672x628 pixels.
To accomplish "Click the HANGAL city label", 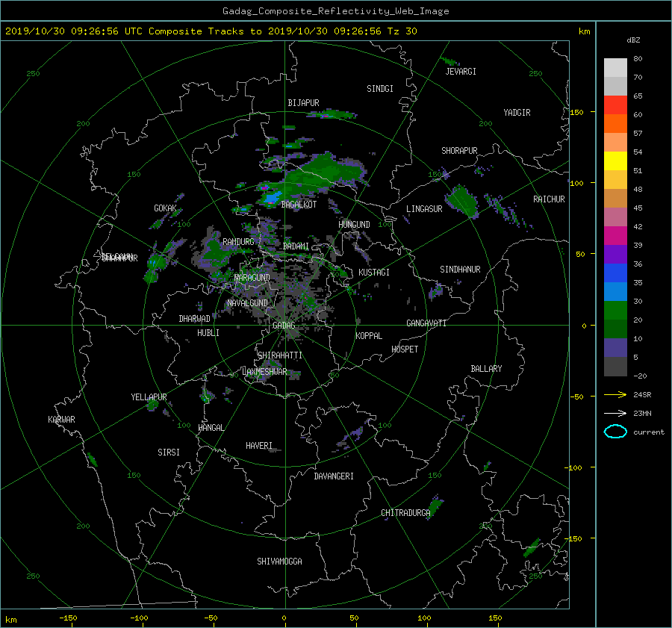I will pyautogui.click(x=211, y=428).
